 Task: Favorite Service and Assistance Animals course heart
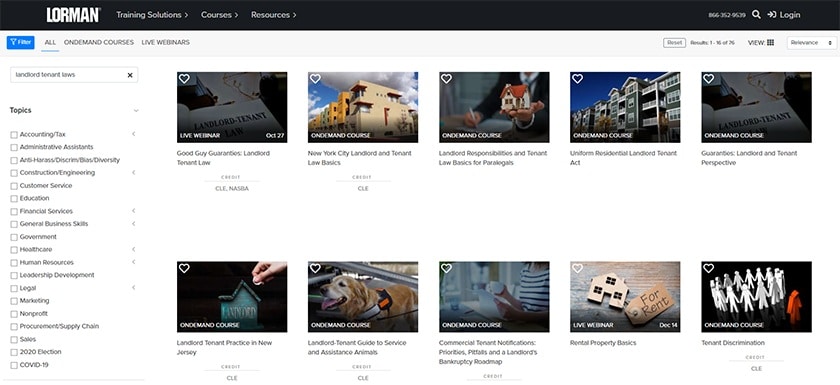[x=315, y=268]
